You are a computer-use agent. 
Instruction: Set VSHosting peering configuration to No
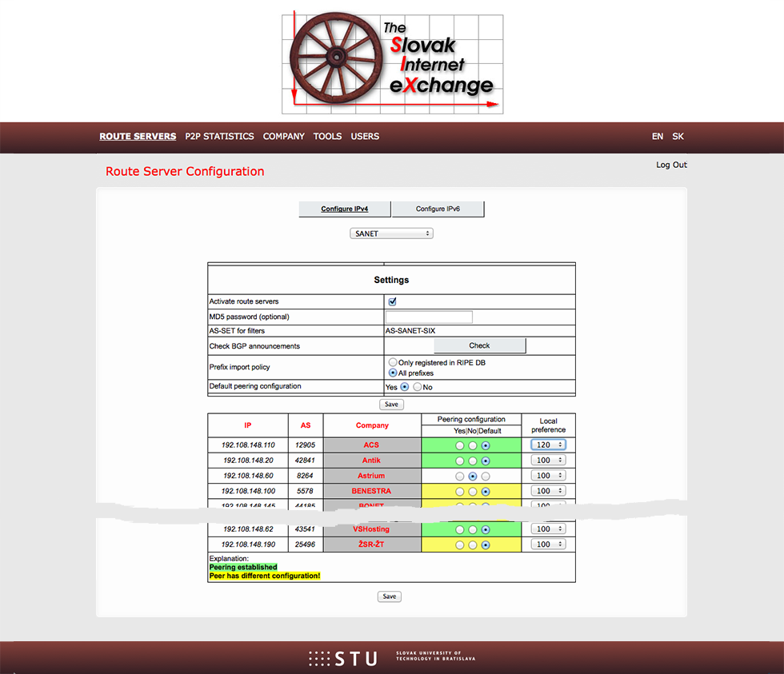[473, 529]
